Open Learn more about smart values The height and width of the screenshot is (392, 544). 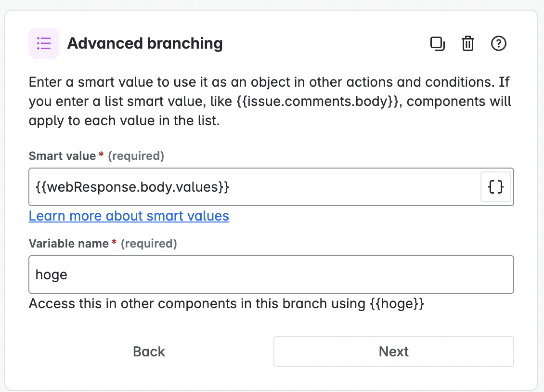point(129,216)
